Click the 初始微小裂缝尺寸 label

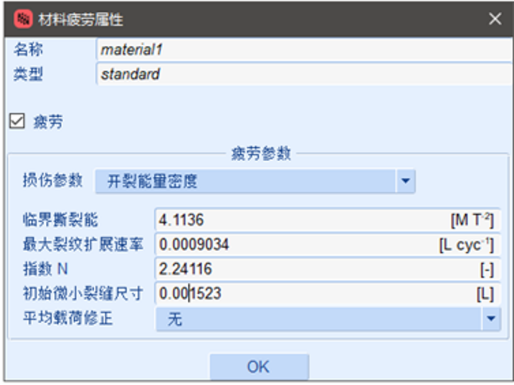pyautogui.click(x=83, y=293)
